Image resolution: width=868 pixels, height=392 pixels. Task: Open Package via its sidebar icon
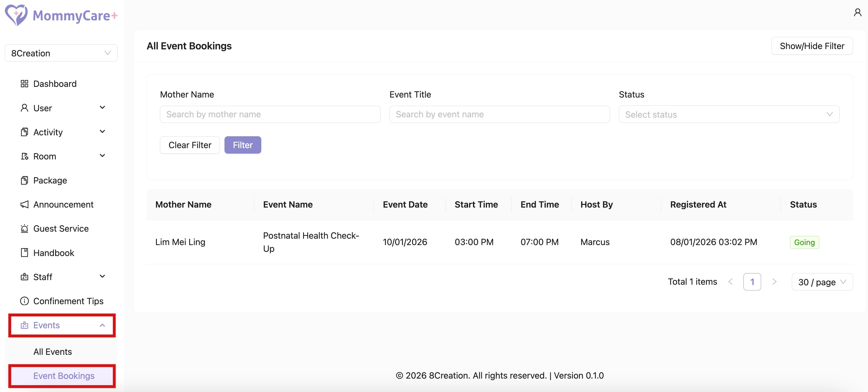[24, 180]
